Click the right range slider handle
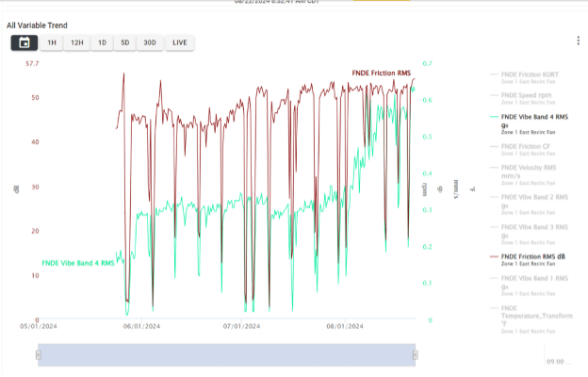Viewport: 588px width, 377px height. pyautogui.click(x=416, y=355)
